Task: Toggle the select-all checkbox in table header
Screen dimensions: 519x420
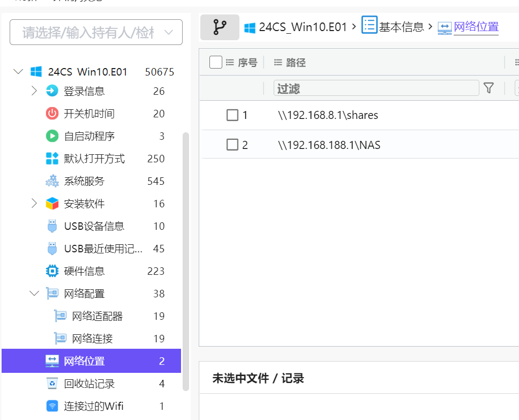Action: point(216,63)
